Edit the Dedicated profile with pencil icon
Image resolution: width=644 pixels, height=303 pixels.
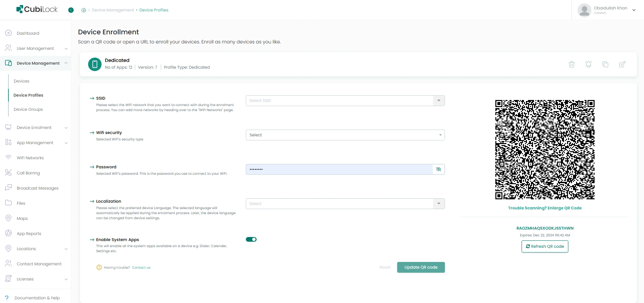(x=622, y=64)
